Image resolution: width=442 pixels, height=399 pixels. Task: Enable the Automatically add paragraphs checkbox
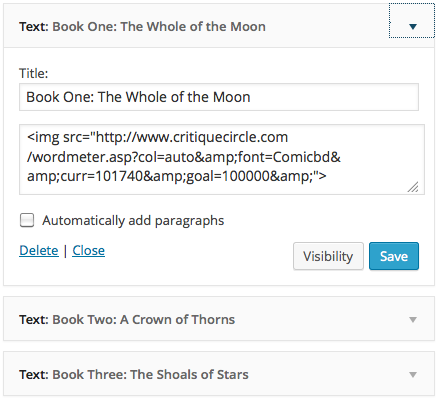pos(27,220)
